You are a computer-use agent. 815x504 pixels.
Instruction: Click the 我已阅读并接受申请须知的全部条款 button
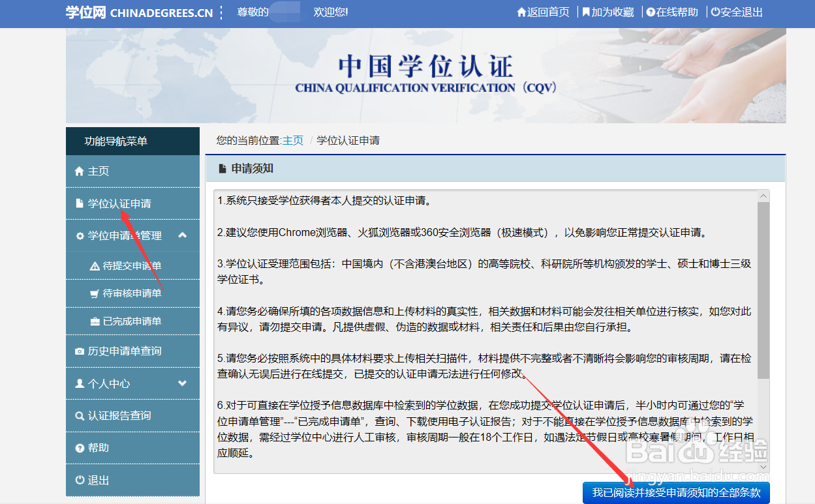click(677, 493)
